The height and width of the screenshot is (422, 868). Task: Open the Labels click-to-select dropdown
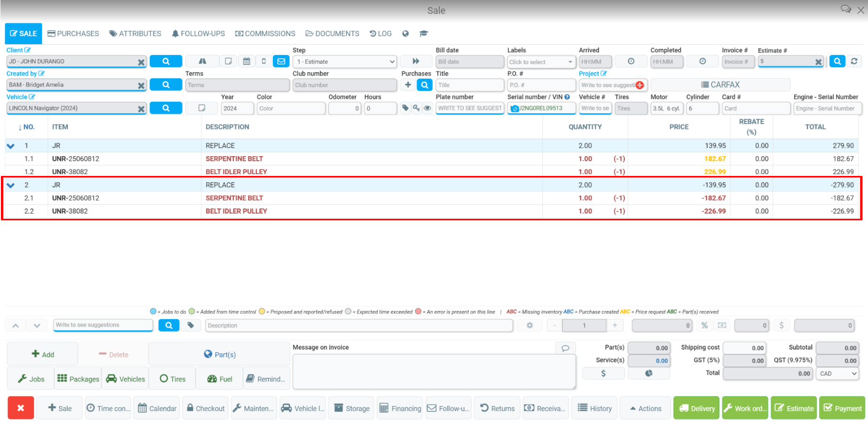542,62
